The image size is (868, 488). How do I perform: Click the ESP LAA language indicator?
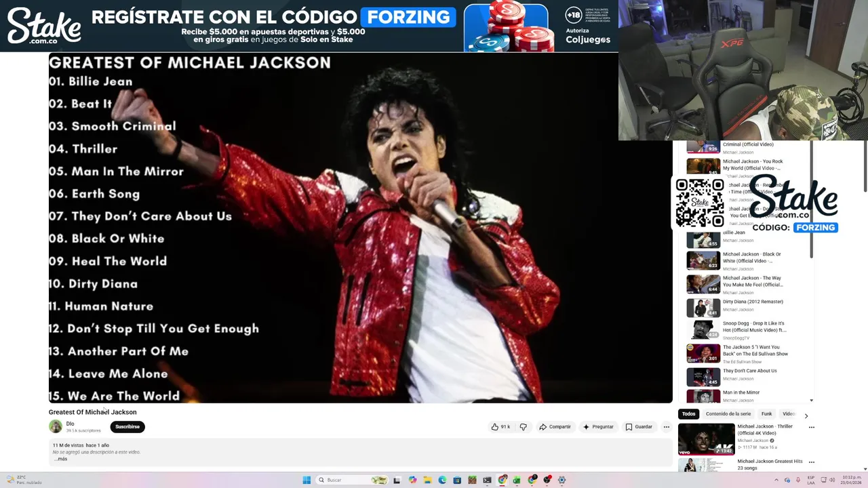[x=810, y=480]
